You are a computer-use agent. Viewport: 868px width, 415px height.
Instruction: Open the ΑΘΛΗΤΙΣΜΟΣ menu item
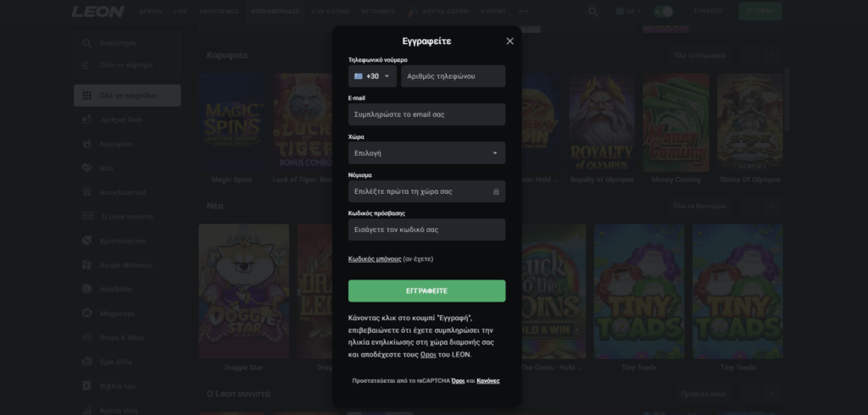pos(219,11)
